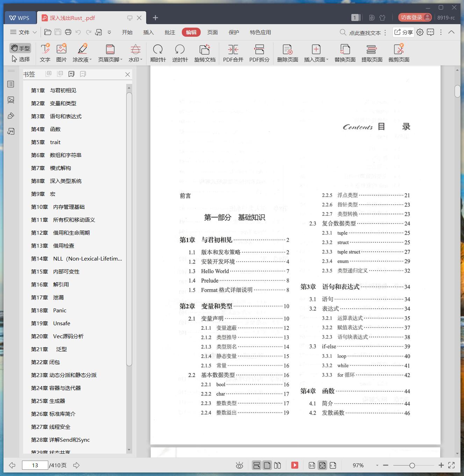The width and height of the screenshot is (464, 476).
Task: Select bookmark 第10章 内存管理基础
Action: pos(58,207)
